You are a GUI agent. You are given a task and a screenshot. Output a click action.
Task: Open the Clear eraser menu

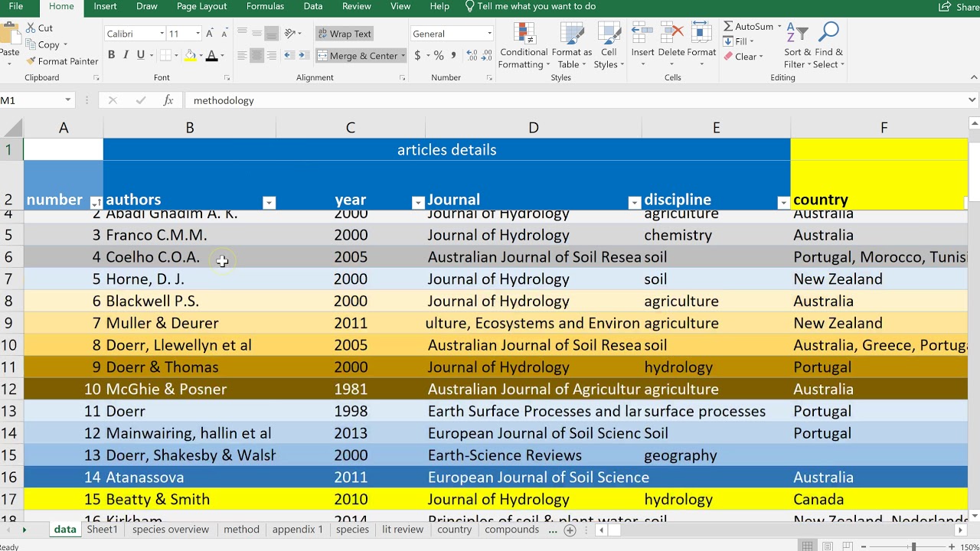tap(745, 57)
